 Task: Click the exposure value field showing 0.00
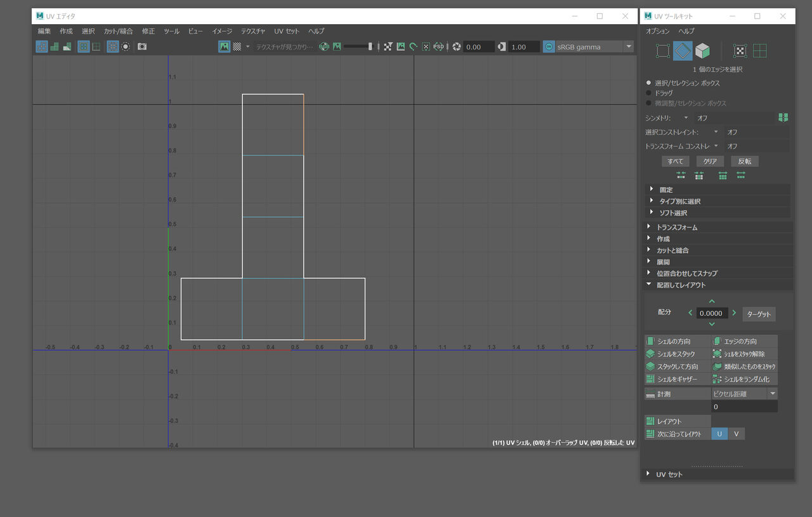click(x=478, y=47)
